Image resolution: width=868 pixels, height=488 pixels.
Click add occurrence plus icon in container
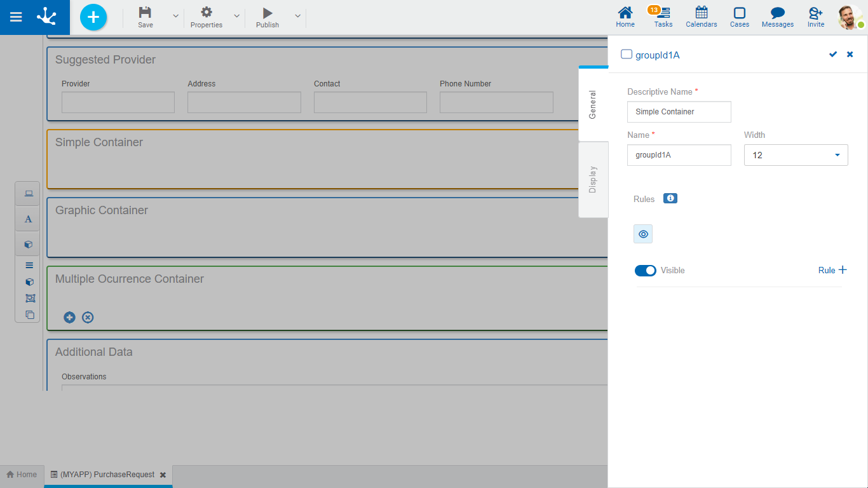point(70,317)
